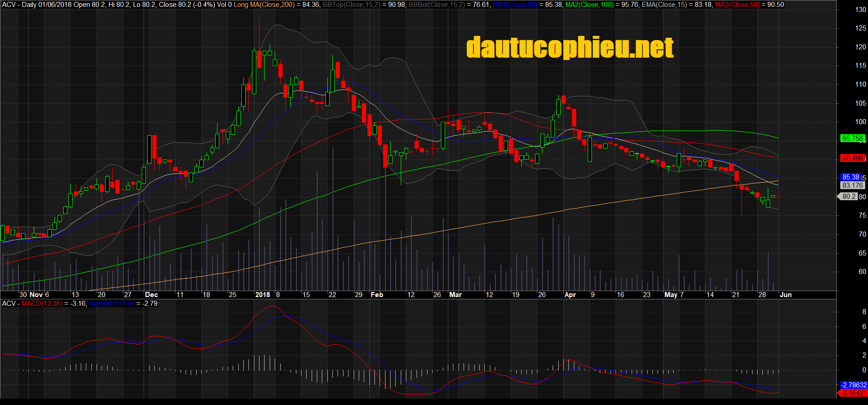Click the red -3.16421 MACD value tag
The height and width of the screenshot is (405, 868).
coord(853,393)
